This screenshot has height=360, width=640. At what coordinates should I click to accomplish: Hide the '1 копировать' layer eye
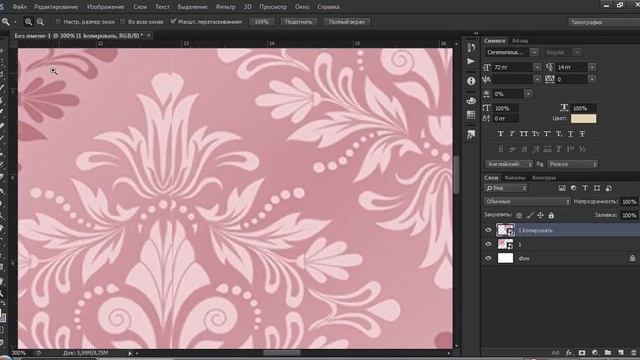[x=488, y=230]
